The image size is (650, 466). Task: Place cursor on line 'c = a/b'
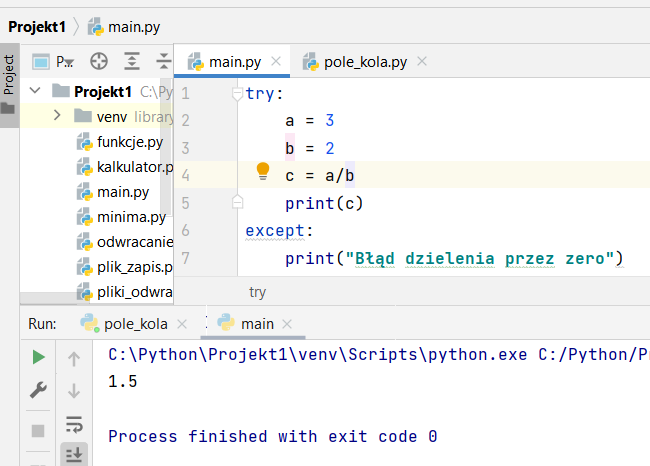click(x=319, y=175)
